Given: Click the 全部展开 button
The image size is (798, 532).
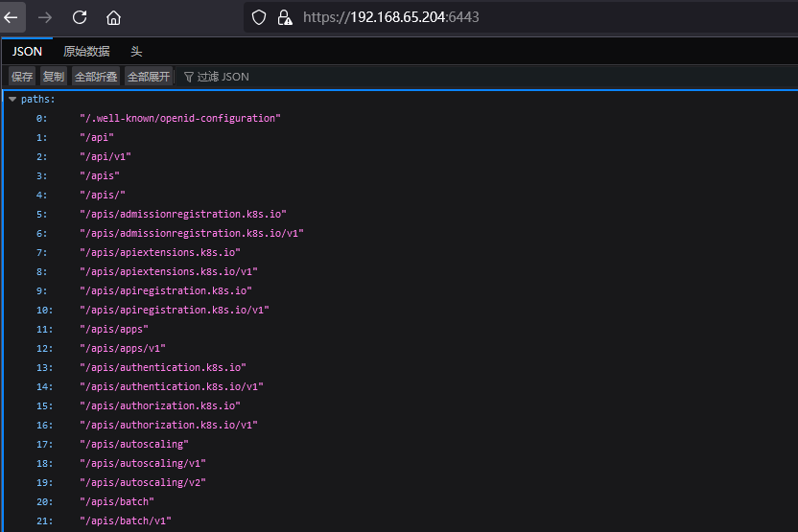Looking at the screenshot, I should pyautogui.click(x=149, y=77).
